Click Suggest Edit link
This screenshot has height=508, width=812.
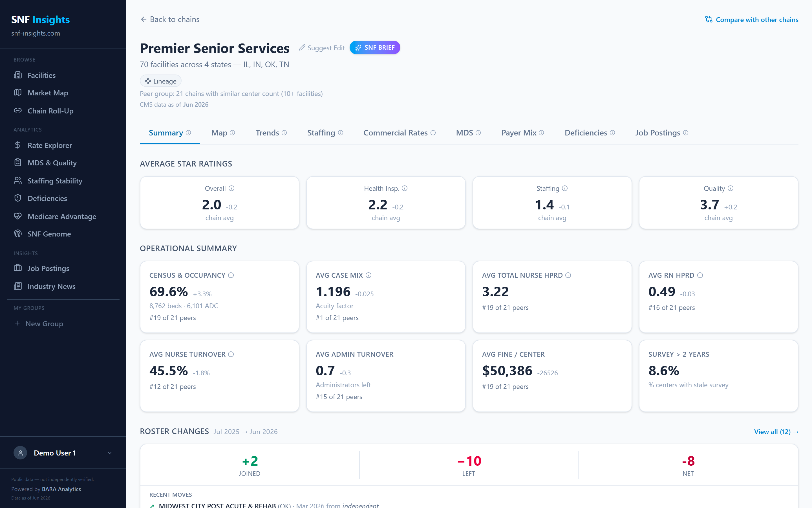(x=322, y=48)
